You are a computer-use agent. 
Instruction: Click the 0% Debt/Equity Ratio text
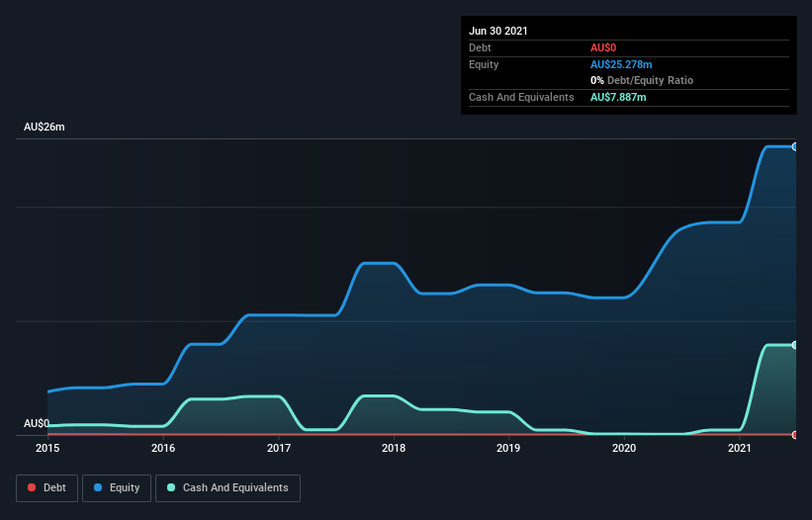(642, 81)
